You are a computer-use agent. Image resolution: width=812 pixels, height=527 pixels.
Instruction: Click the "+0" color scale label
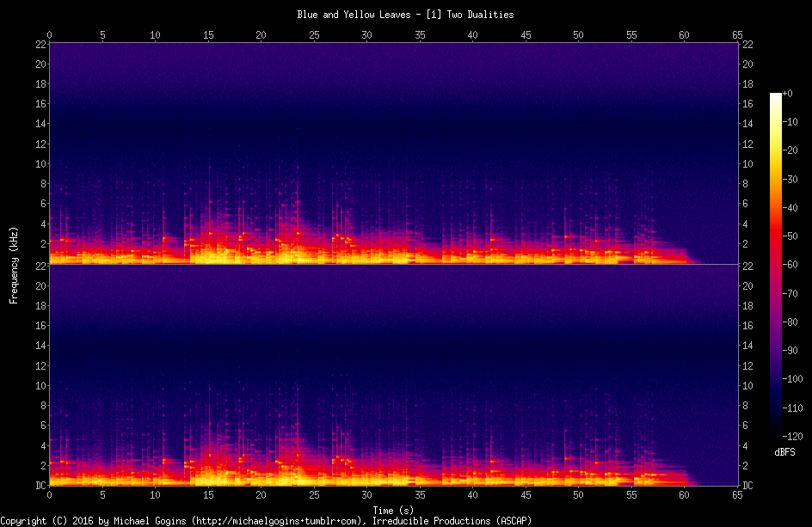click(788, 94)
